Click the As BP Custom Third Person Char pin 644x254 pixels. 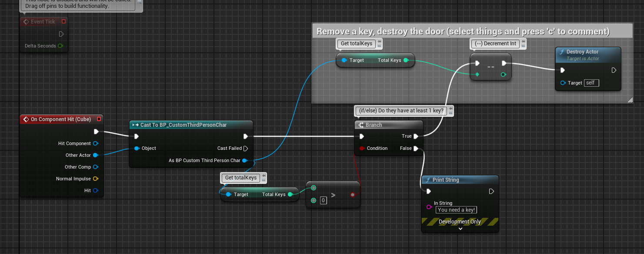pos(245,160)
